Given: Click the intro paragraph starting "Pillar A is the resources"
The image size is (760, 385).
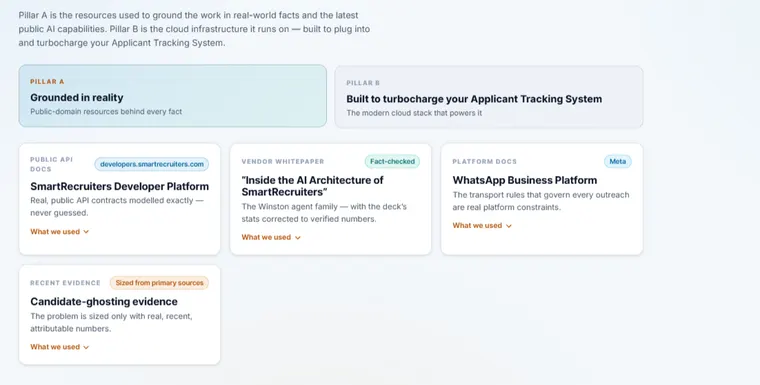Looking at the screenshot, I should 194,29.
